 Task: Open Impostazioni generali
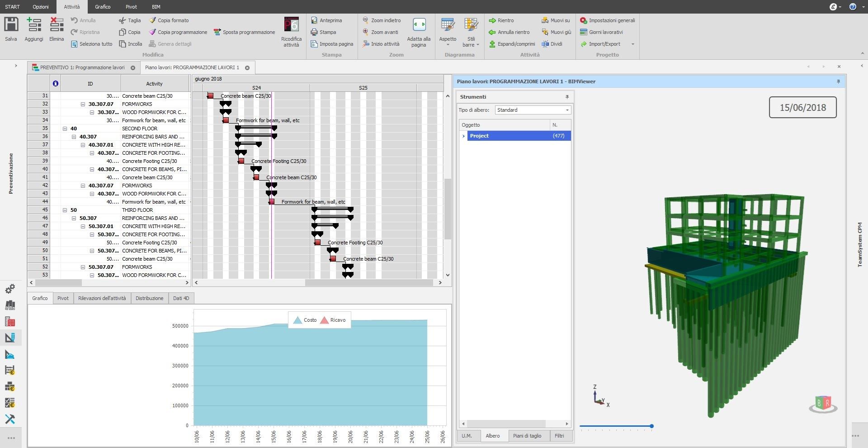pos(608,20)
